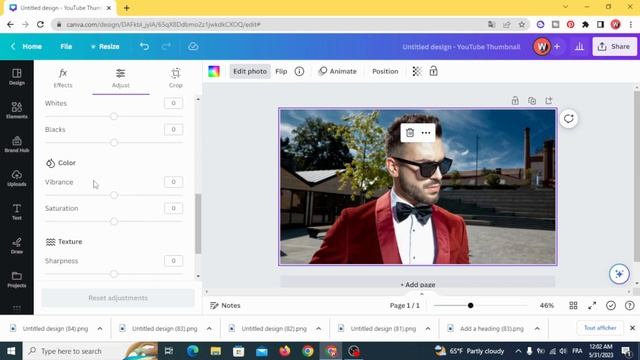Screen dimensions: 640x360
Task: Click the zoom level slider knob
Action: click(x=470, y=305)
